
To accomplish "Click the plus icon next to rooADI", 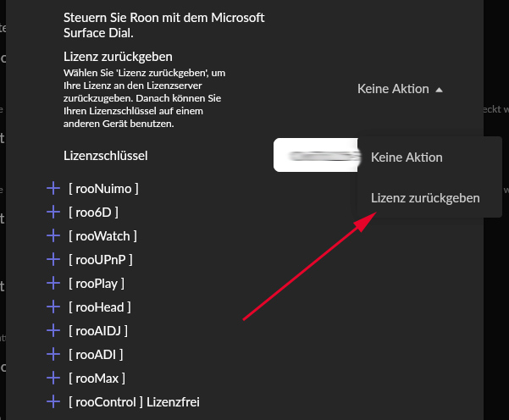I will click(53, 354).
